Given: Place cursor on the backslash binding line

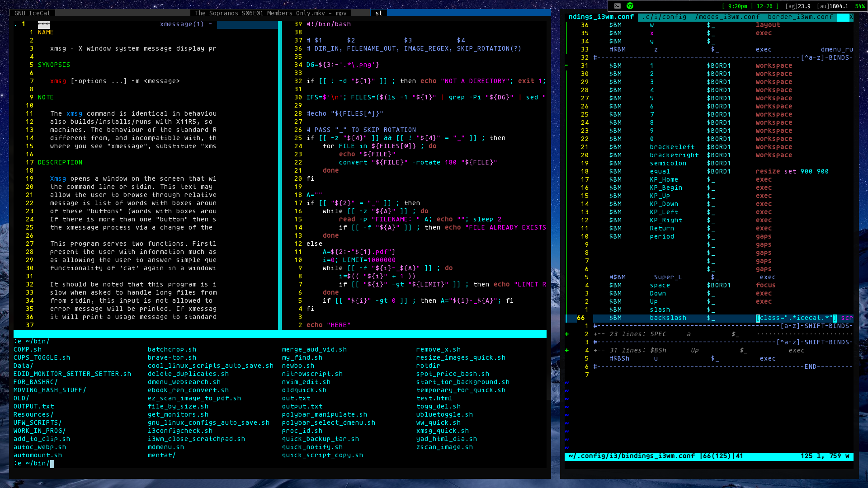Looking at the screenshot, I should (x=723, y=318).
